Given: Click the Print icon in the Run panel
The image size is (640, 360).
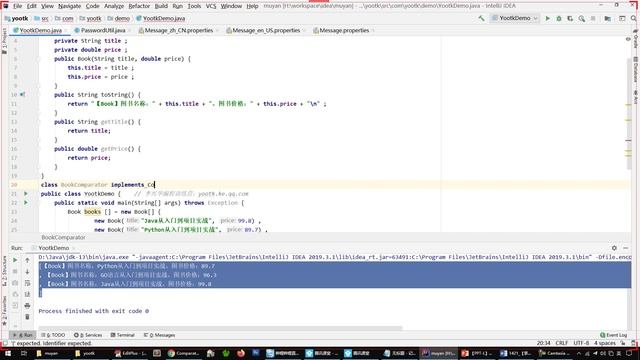Looking at the screenshot, I should tap(27, 305).
